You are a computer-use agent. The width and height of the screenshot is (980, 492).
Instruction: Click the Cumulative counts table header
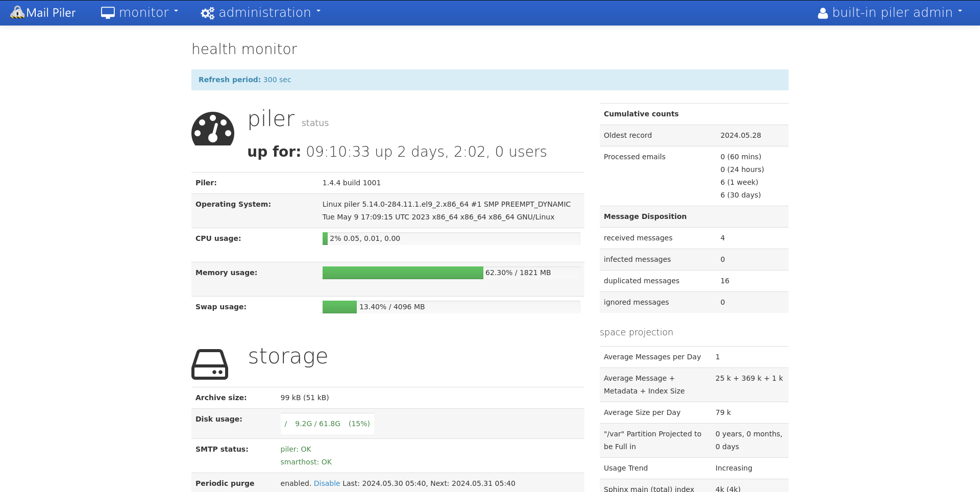pyautogui.click(x=641, y=114)
